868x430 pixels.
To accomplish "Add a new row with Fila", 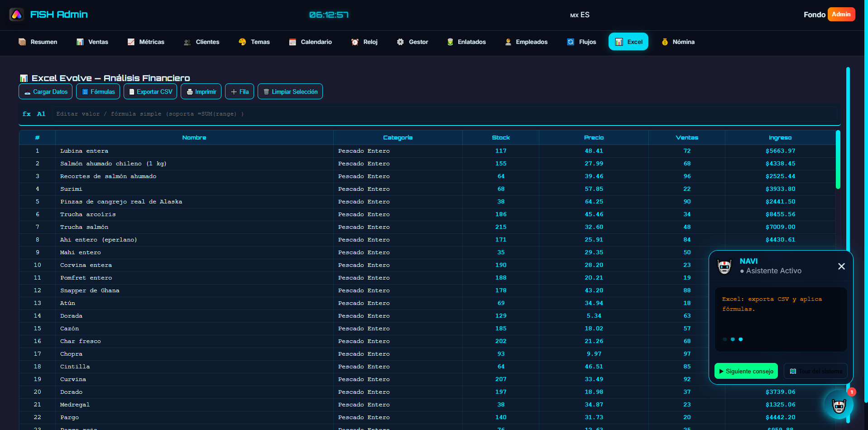I will click(240, 92).
